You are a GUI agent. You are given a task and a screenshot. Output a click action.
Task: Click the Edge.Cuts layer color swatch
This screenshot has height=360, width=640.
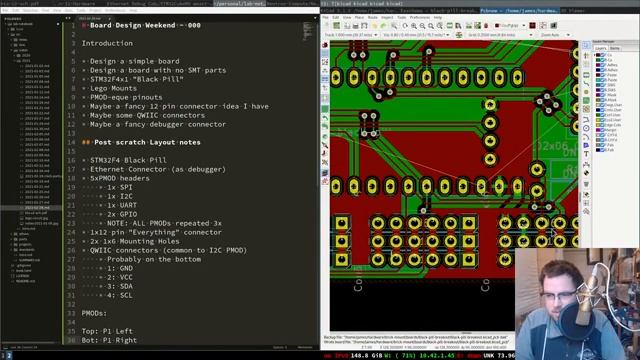(598, 125)
